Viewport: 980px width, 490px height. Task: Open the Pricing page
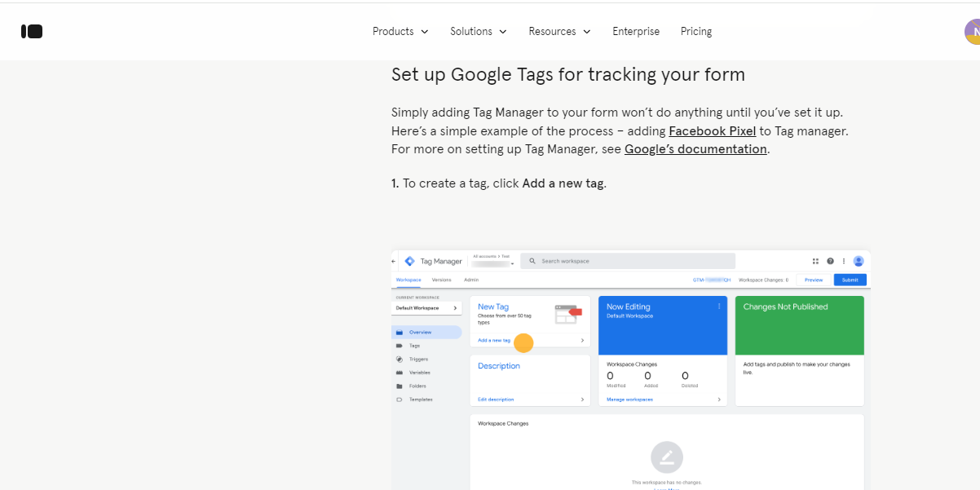pos(696,31)
